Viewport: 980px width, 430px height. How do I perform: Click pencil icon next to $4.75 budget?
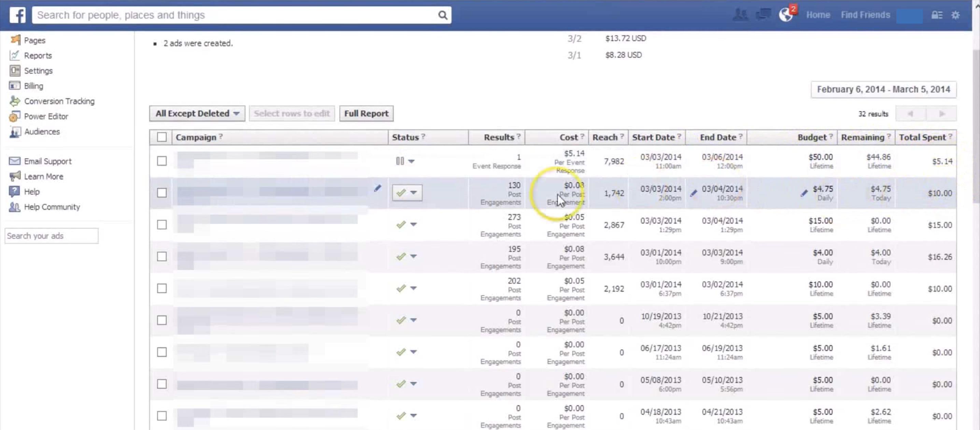click(804, 193)
